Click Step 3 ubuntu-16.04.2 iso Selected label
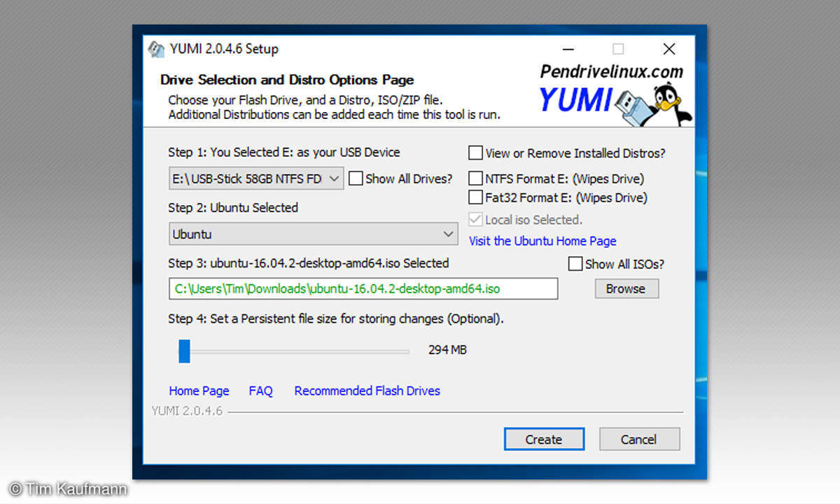This screenshot has width=840, height=504. (309, 263)
